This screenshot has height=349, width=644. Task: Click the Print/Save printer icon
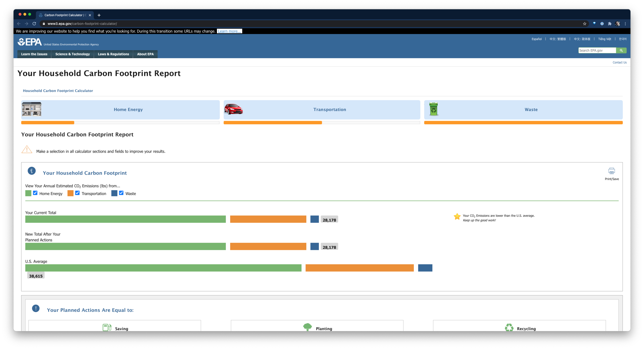(611, 171)
